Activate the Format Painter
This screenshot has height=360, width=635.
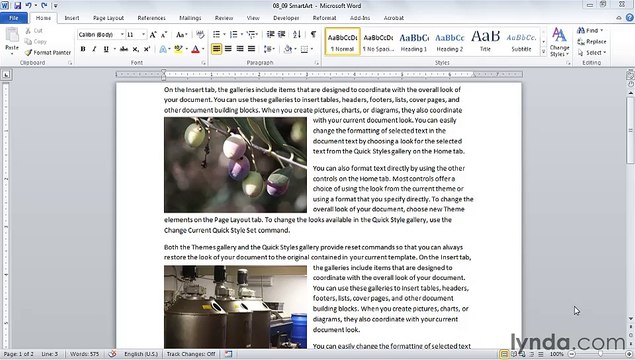coord(48,52)
